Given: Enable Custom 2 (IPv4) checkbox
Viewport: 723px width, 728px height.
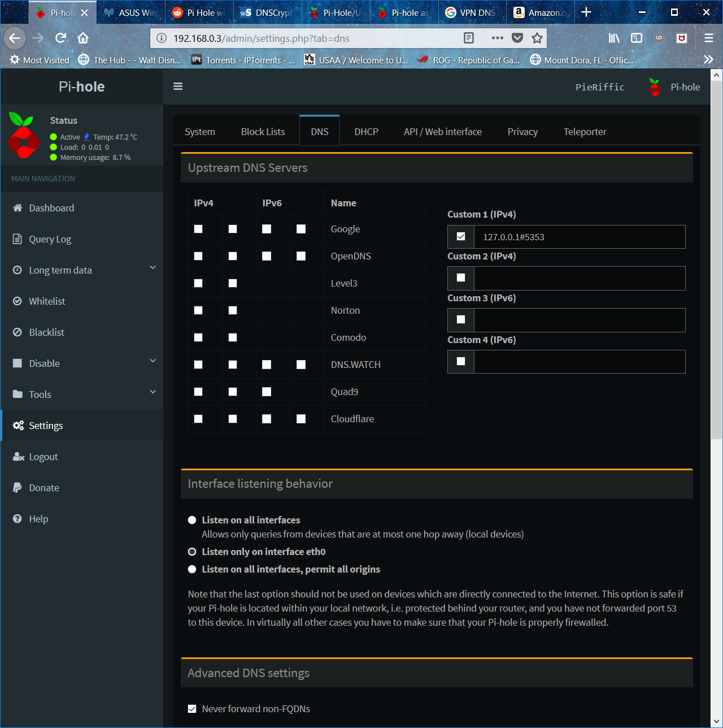Looking at the screenshot, I should pyautogui.click(x=461, y=278).
